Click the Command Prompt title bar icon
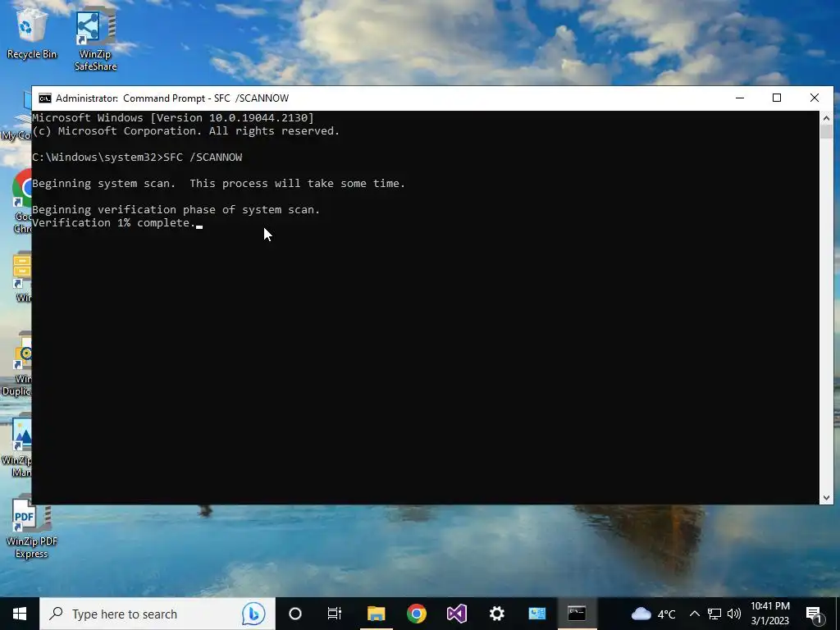840x630 pixels. click(x=45, y=98)
